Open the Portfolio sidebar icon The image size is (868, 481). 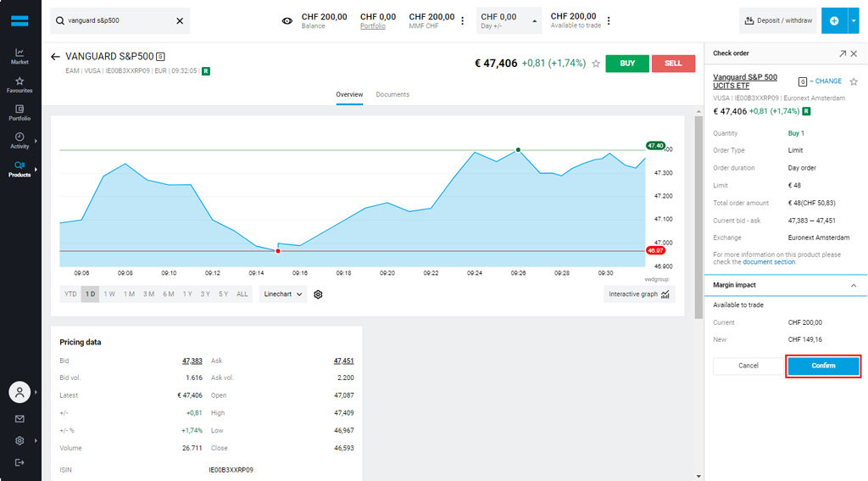pyautogui.click(x=19, y=113)
